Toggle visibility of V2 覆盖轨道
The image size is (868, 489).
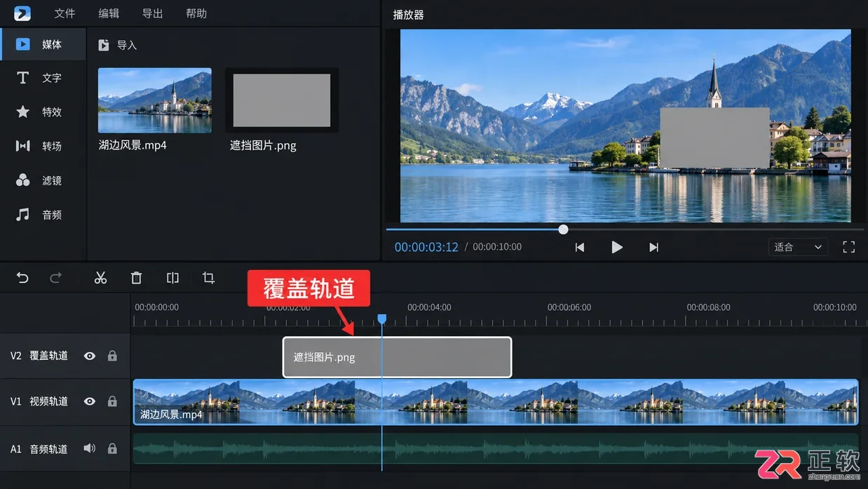(x=90, y=356)
